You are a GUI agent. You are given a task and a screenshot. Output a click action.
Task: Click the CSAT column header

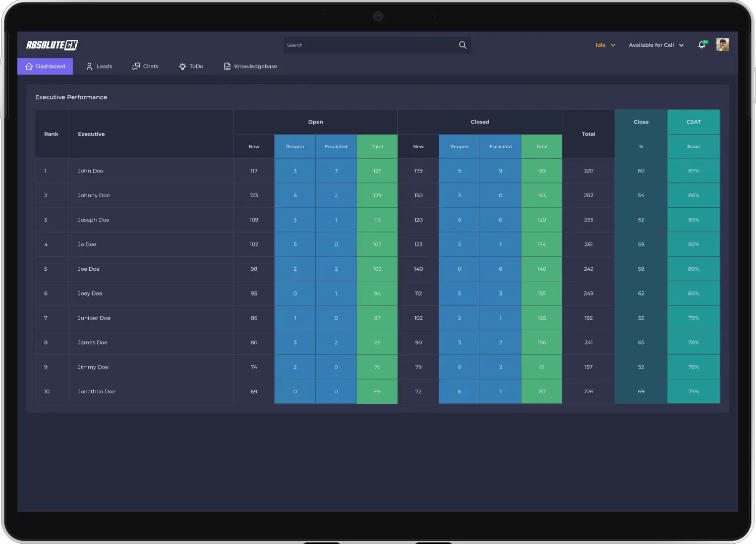pos(693,122)
